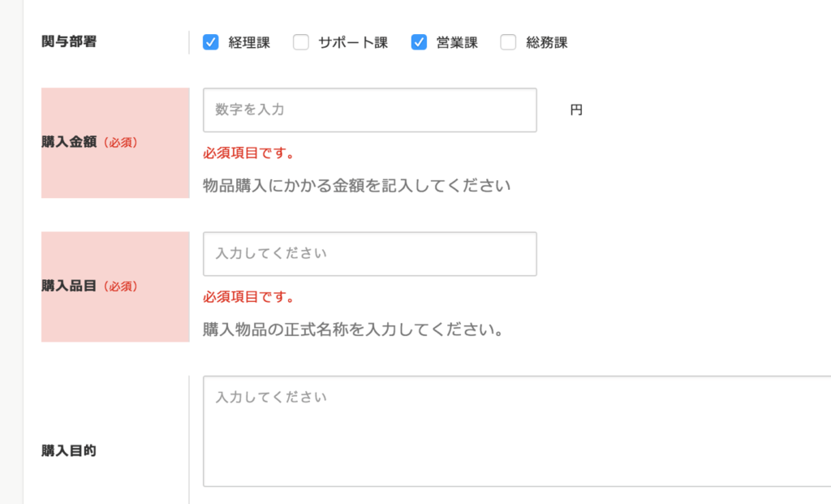Click the 必須項目です error under 購入金額
This screenshot has width=831, height=504.
pos(248,153)
